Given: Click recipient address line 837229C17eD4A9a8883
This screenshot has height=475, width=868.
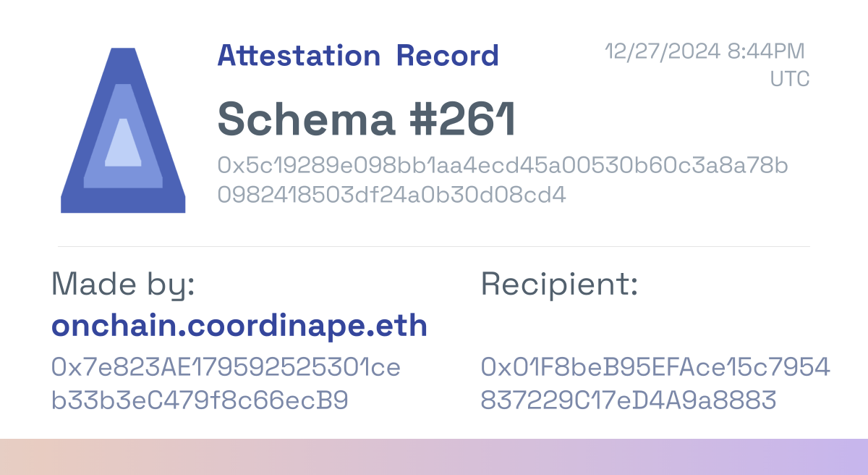Looking at the screenshot, I should (x=629, y=400).
